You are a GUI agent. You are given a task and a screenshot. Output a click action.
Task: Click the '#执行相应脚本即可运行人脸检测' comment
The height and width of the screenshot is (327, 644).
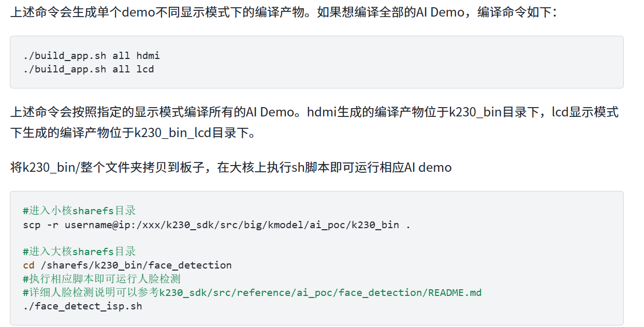click(101, 279)
